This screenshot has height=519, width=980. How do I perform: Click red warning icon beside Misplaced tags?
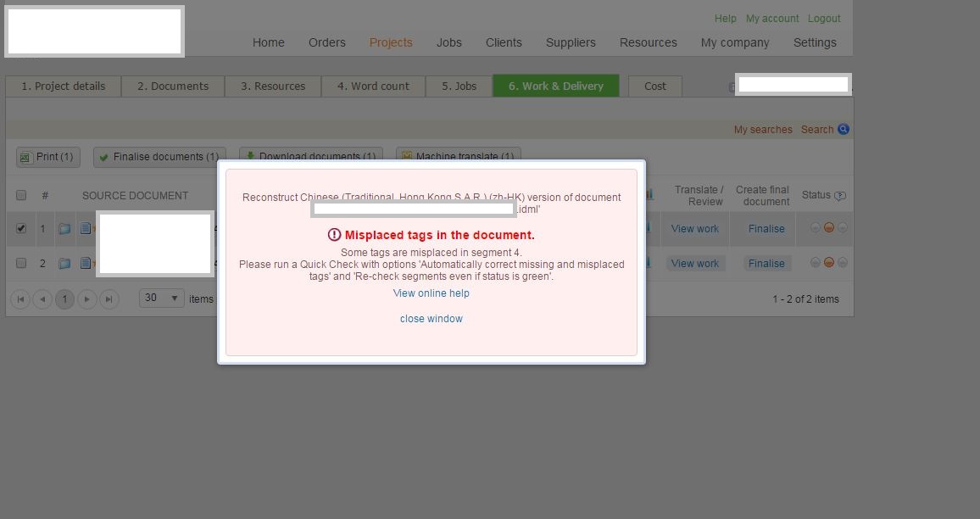click(x=334, y=235)
